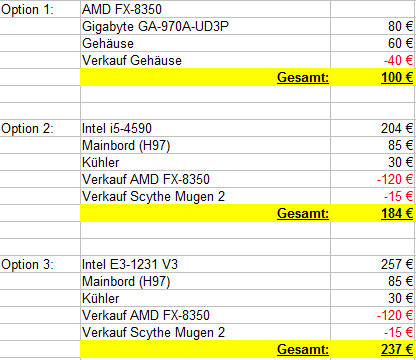Click the AMD FX-8350 cell
Viewport: 416px width, 360px height.
coord(205,9)
